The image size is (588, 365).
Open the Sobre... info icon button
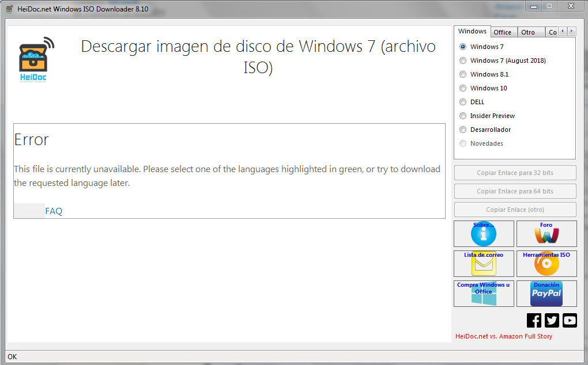[x=484, y=234]
